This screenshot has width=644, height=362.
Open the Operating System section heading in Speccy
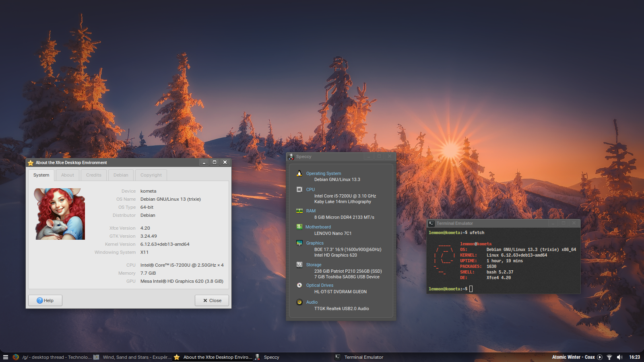[x=324, y=173]
